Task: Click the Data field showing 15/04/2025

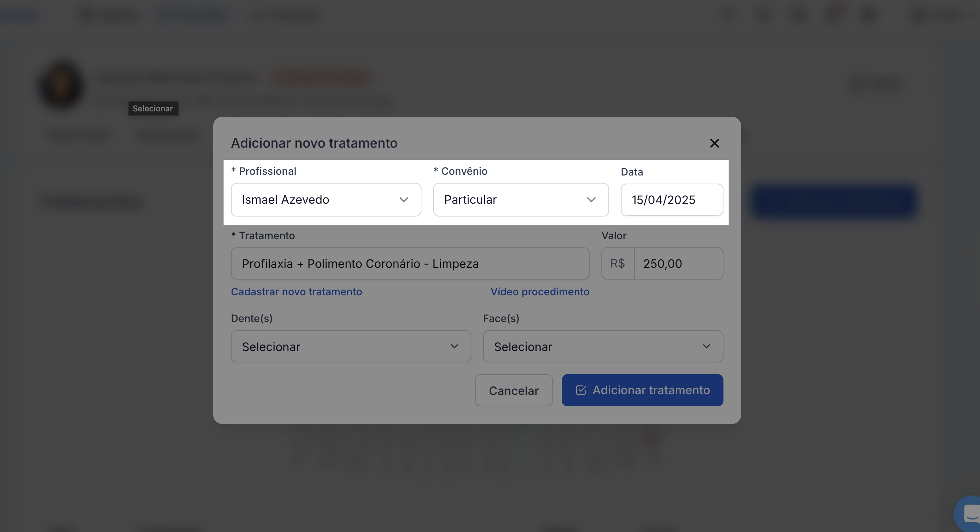Action: click(x=671, y=200)
